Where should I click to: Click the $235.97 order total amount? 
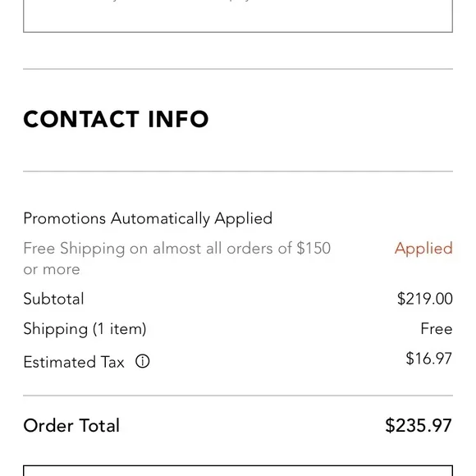pyautogui.click(x=419, y=426)
